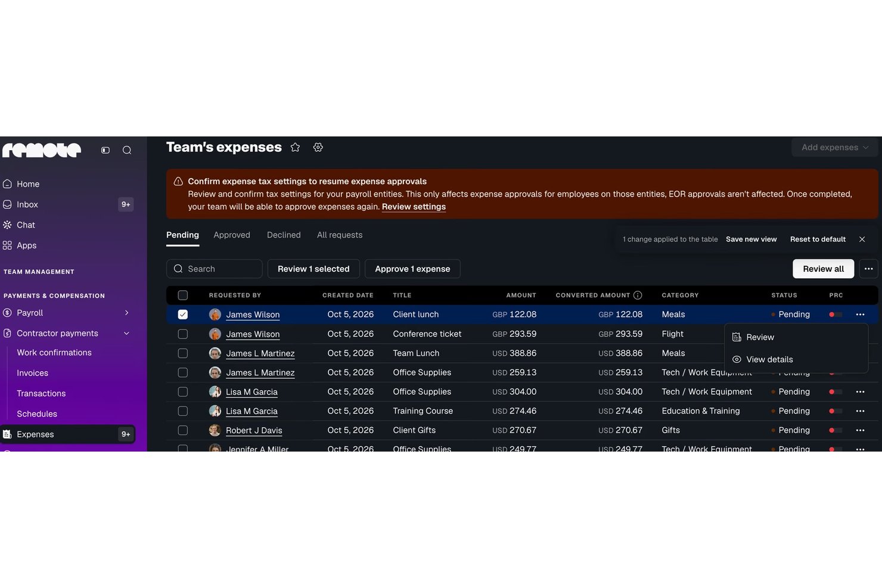Check the USD 259.13 Office Supplies checkbox
The width and height of the screenshot is (882, 588).
pyautogui.click(x=183, y=372)
